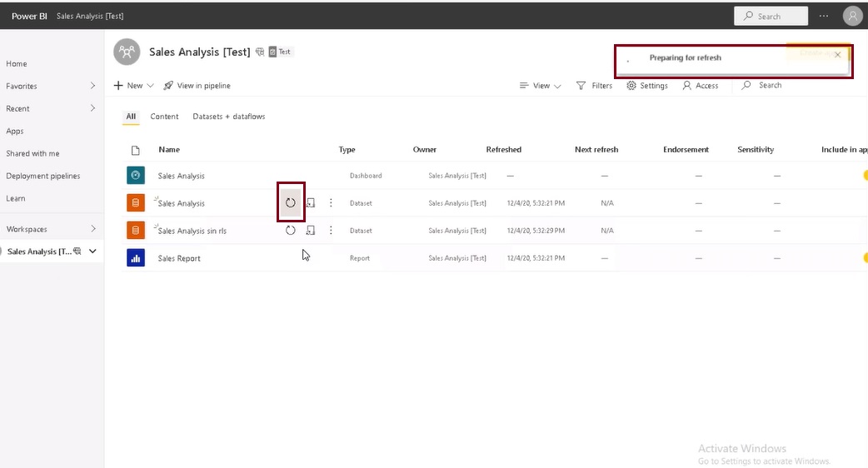Open the Sales Analysis sin rls dataset name

pos(192,232)
